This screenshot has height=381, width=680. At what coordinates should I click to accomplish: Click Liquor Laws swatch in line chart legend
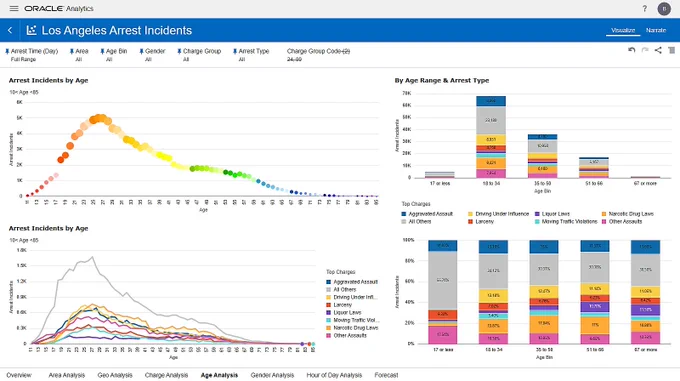[x=328, y=313]
